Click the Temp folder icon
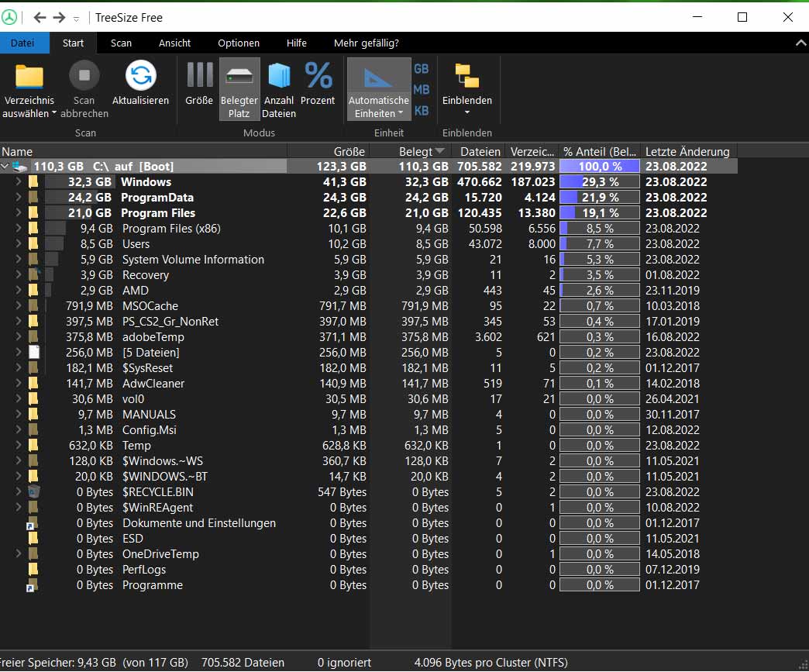 tap(33, 445)
